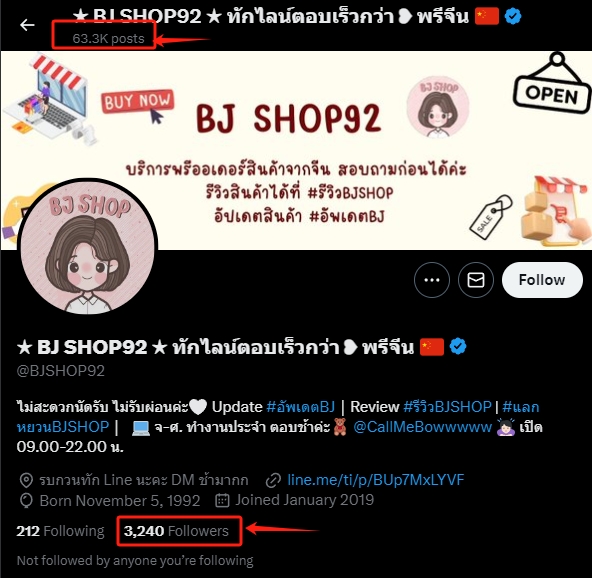
Task: Click verified badge beside profile name
Action: click(x=458, y=346)
